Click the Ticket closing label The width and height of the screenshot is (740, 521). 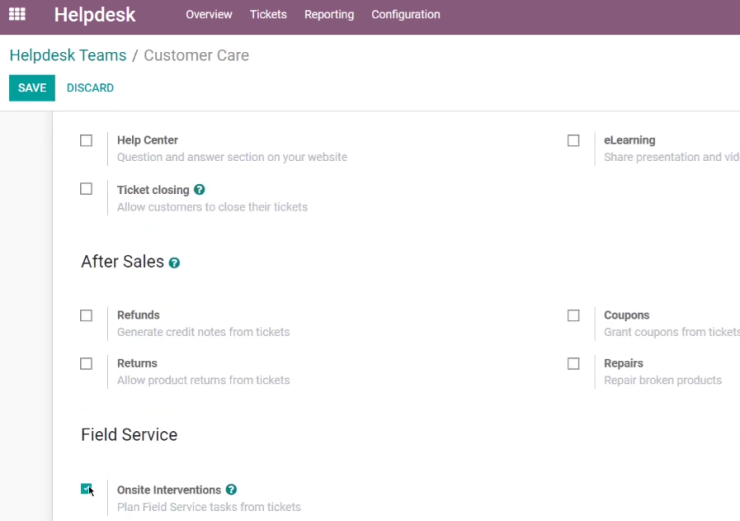coord(153,190)
